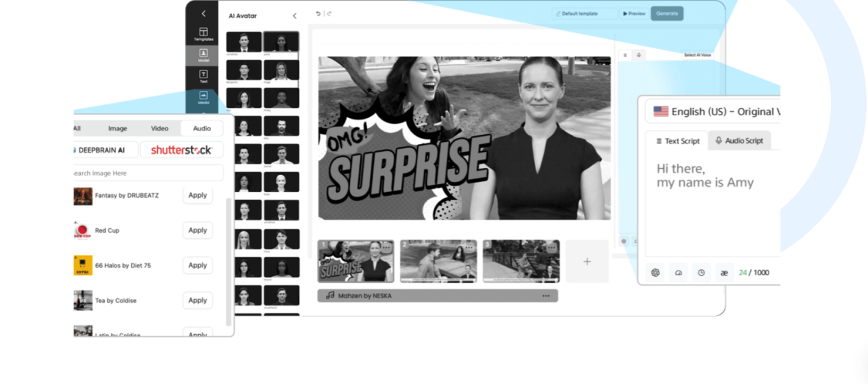Screen dimensions: 868x384
Task: Click Select AI Voice
Action: click(697, 55)
